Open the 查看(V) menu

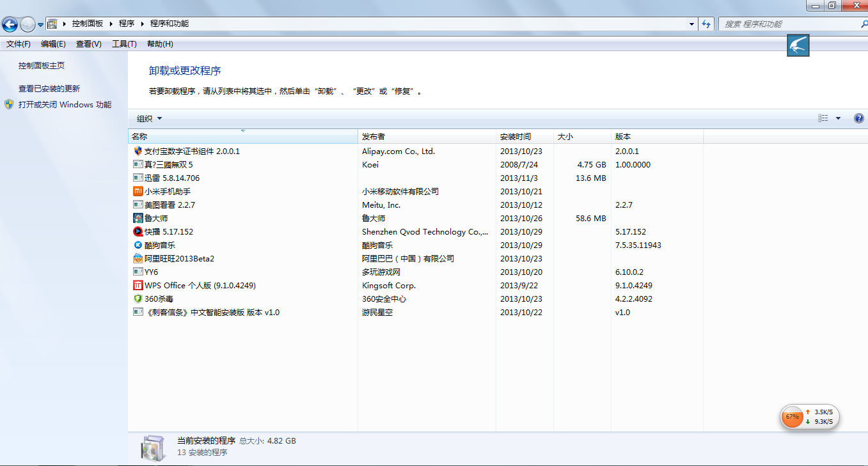88,44
